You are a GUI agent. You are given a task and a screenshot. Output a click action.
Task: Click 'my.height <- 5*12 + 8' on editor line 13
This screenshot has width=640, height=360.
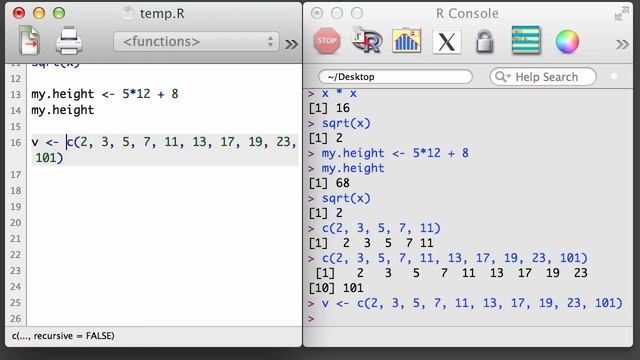pyautogui.click(x=105, y=94)
